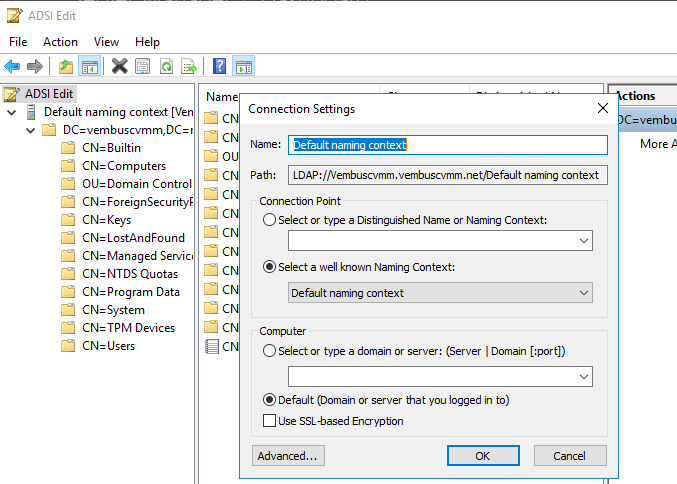Open the Action menu
Screen dimensions: 677x484
tap(60, 42)
